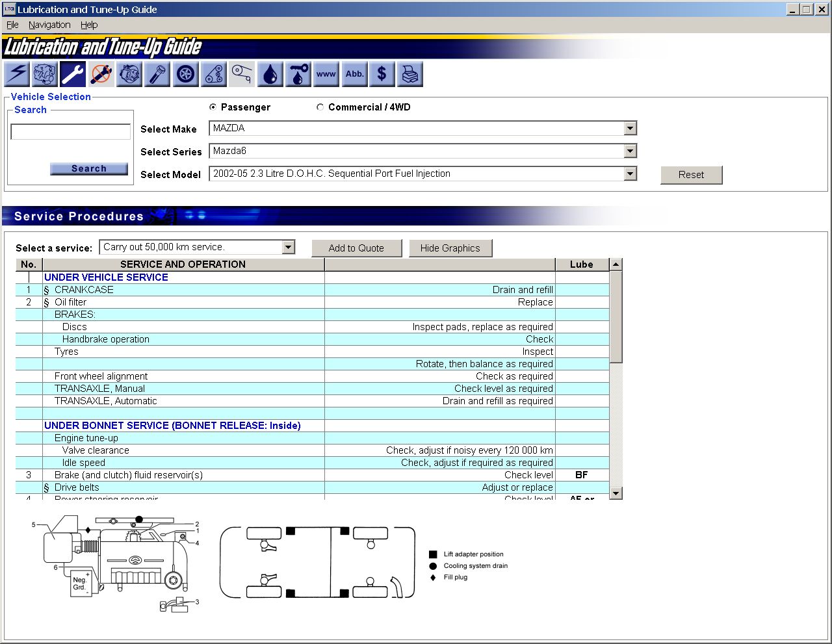Select the Commercial / 4WD radio button
The width and height of the screenshot is (832, 644).
320,107
